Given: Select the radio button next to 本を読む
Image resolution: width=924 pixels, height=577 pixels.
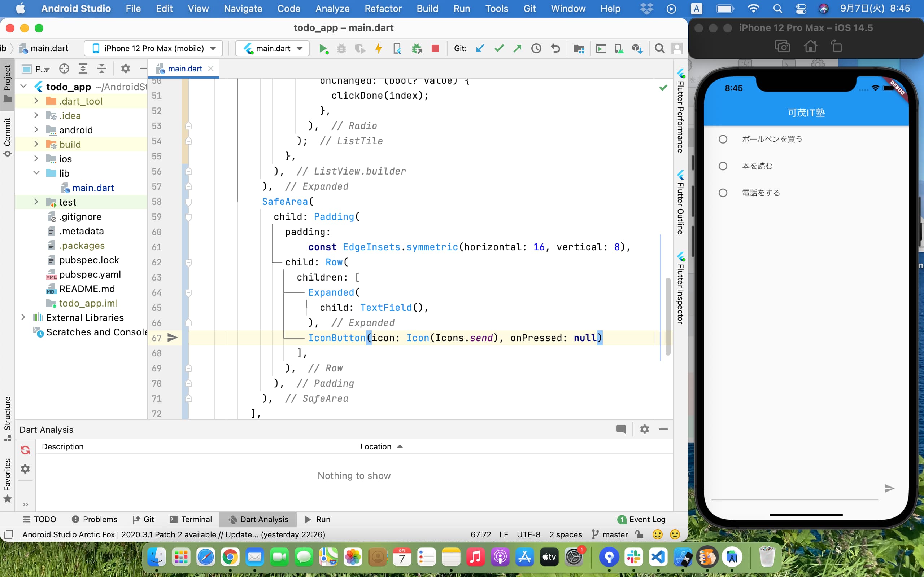Looking at the screenshot, I should [724, 166].
